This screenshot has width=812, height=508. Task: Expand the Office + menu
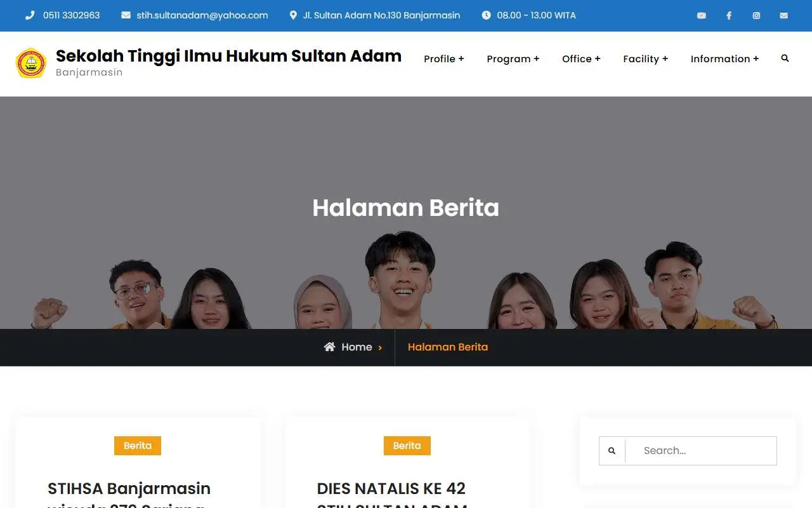click(x=581, y=58)
